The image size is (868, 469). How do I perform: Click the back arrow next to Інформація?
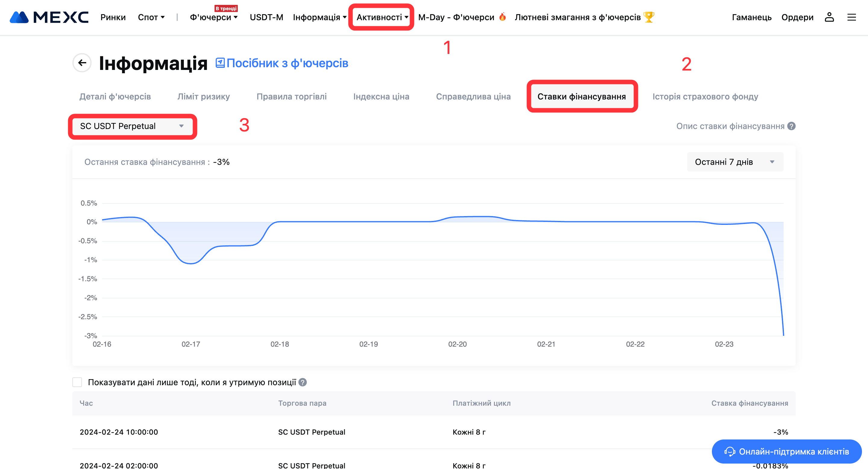click(82, 63)
